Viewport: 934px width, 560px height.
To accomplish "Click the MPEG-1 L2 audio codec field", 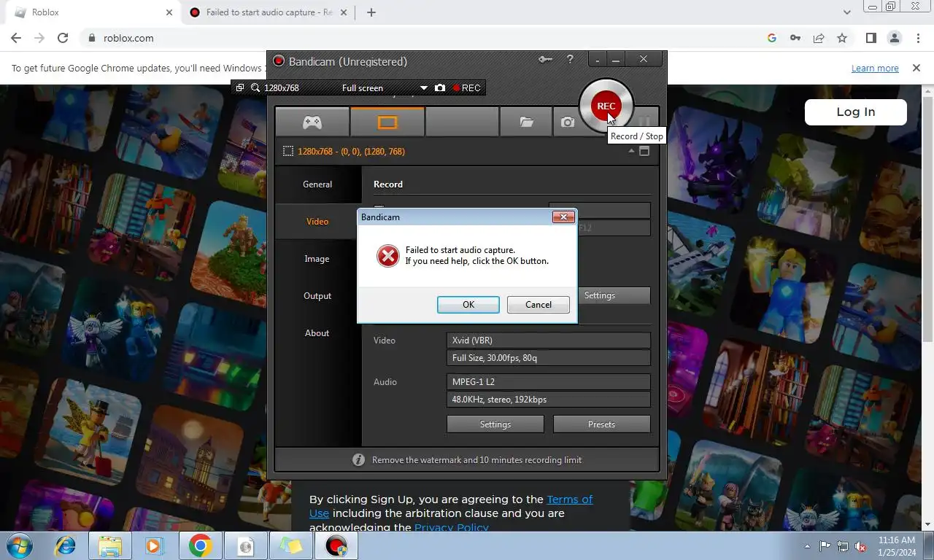I will point(548,382).
